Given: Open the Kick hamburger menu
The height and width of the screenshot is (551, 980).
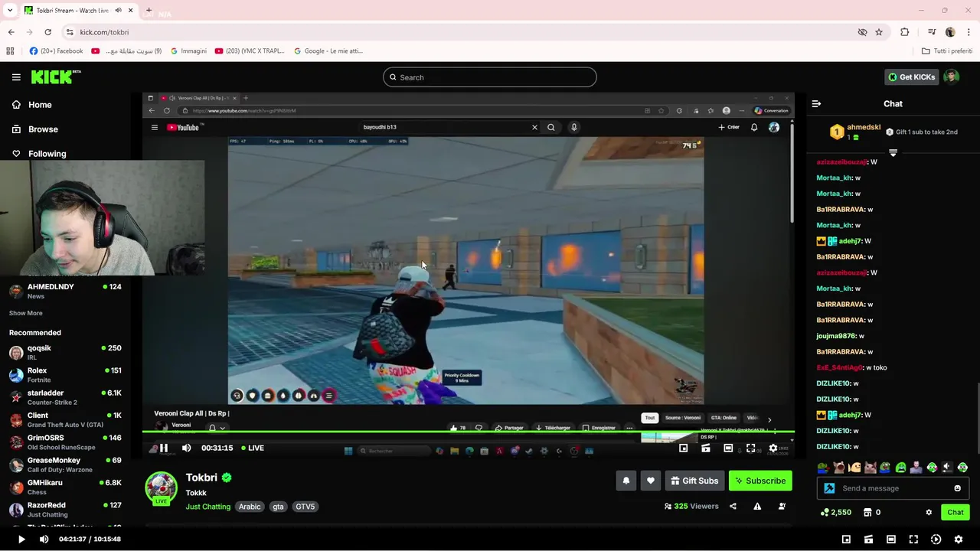Looking at the screenshot, I should point(16,77).
